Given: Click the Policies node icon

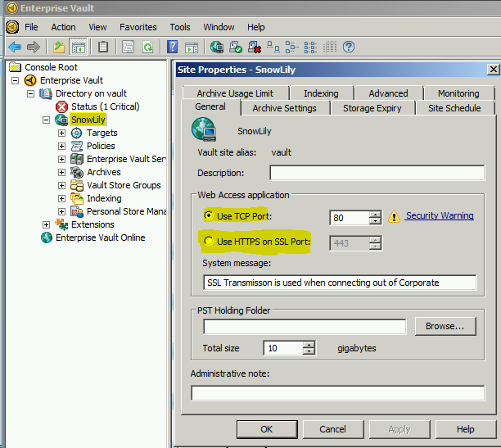Looking at the screenshot, I should (x=77, y=146).
